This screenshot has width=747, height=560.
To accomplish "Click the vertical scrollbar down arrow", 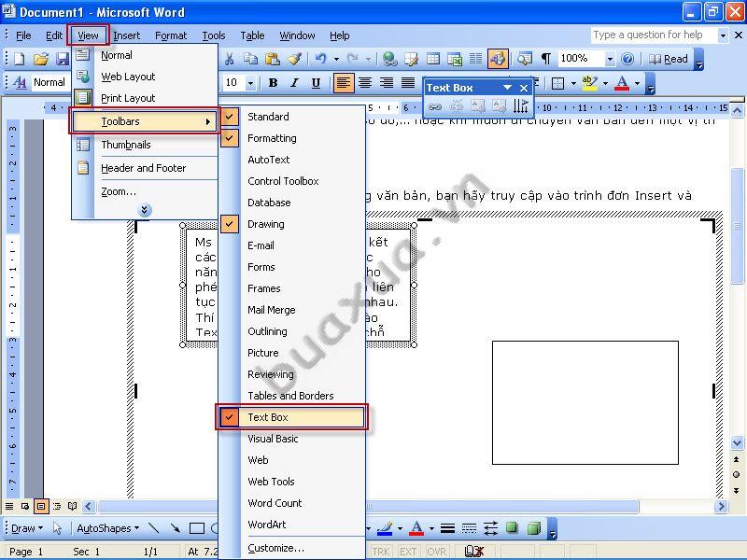I will 737,442.
